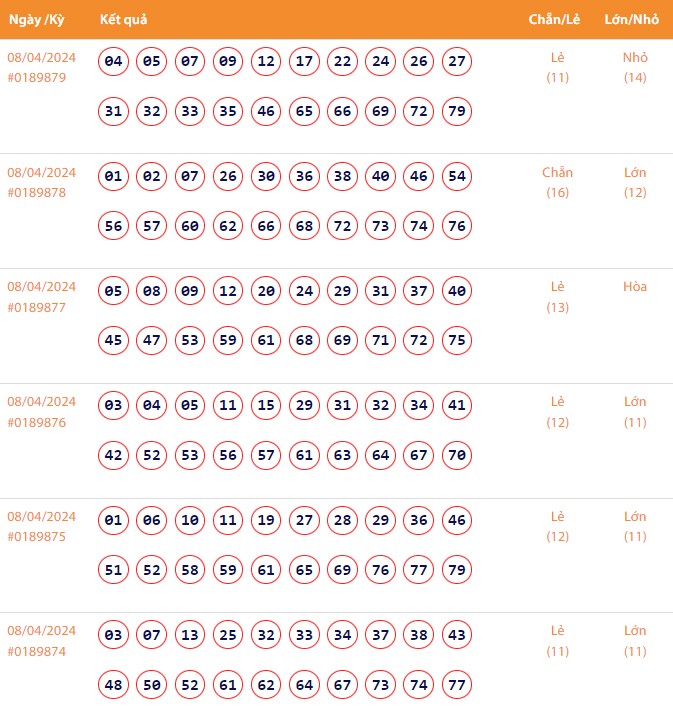Select ball 79 in draw #0189879
The image size is (673, 715).
[457, 111]
